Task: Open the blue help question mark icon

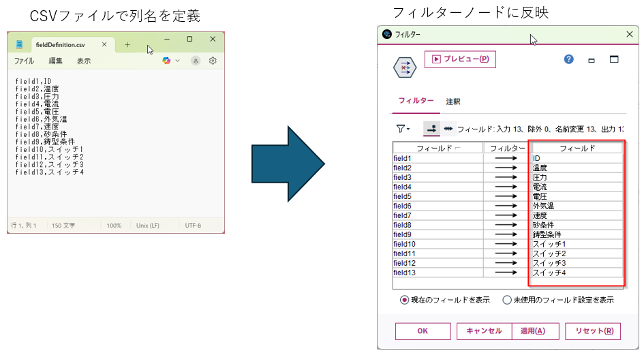Action: 569,59
